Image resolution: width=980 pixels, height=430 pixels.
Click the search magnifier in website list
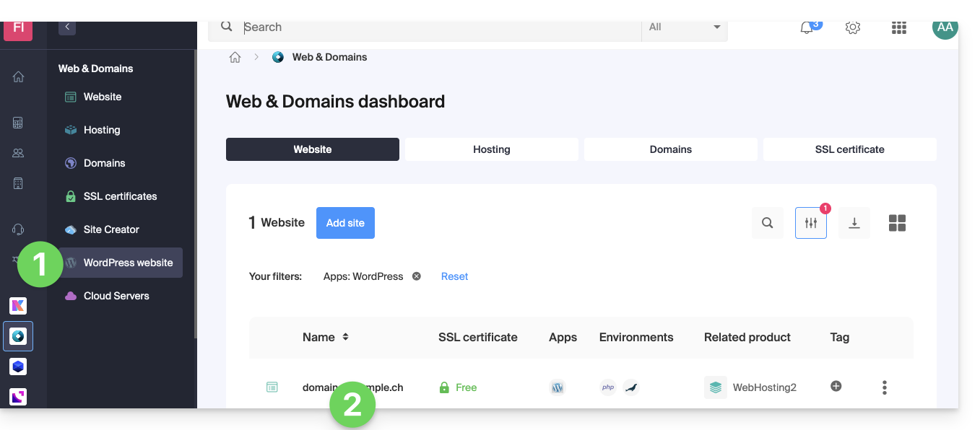pyautogui.click(x=767, y=223)
